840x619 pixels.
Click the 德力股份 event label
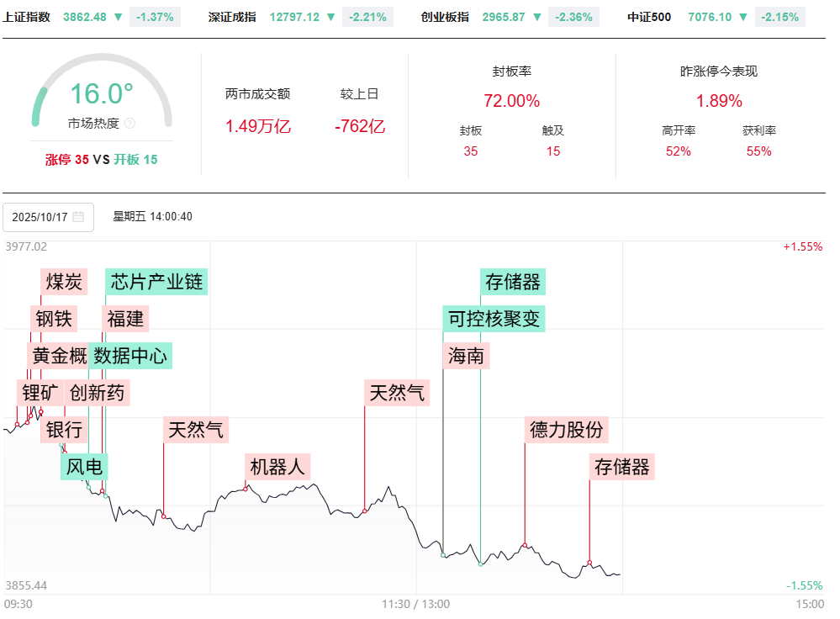tap(566, 430)
